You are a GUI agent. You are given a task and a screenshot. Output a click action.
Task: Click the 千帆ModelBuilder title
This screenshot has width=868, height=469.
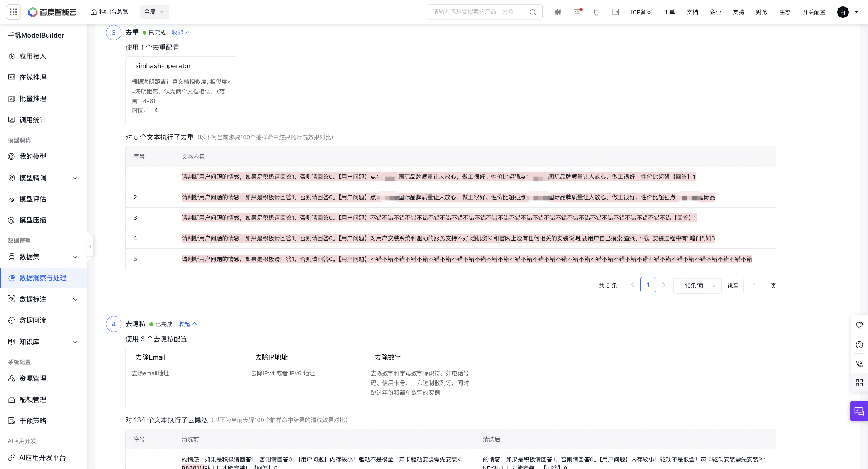36,35
